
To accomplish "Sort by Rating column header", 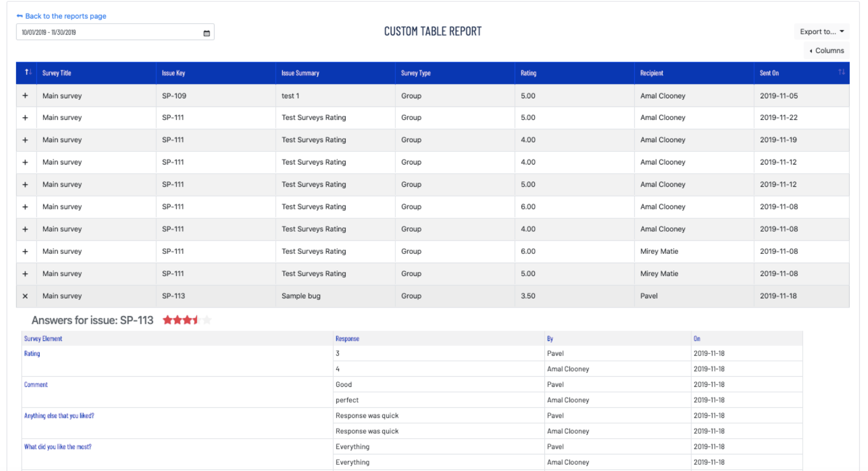I will [x=528, y=73].
